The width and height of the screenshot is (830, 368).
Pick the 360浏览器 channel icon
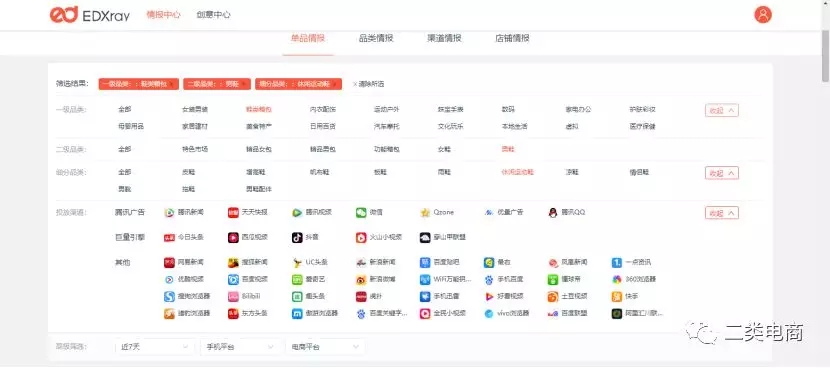(617, 280)
